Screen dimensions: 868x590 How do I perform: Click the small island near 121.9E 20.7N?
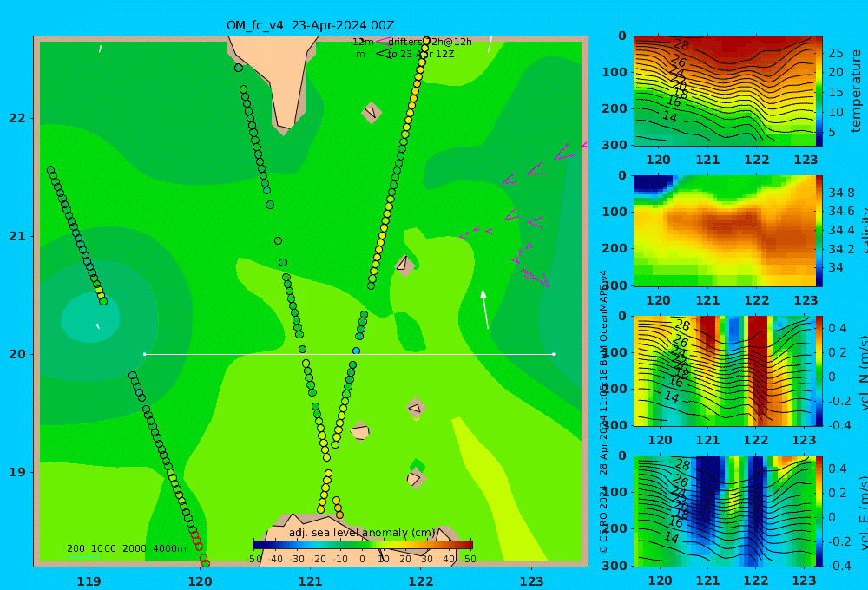tap(404, 265)
